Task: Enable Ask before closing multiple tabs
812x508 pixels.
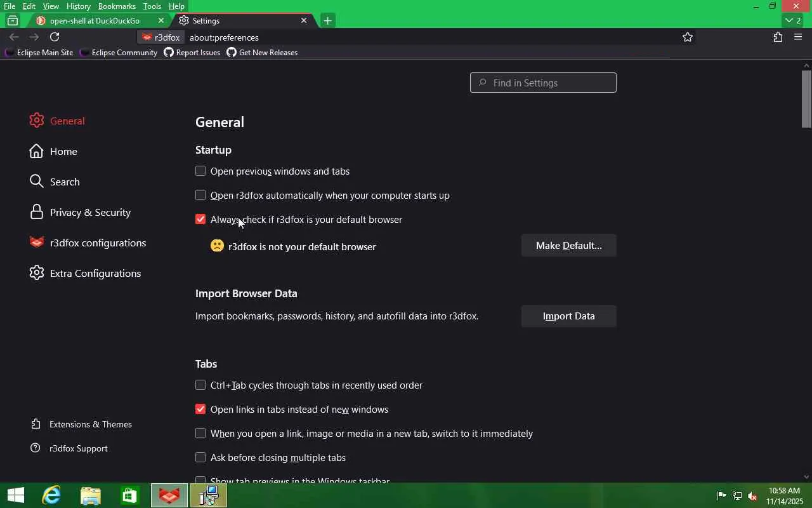Action: pos(200,457)
